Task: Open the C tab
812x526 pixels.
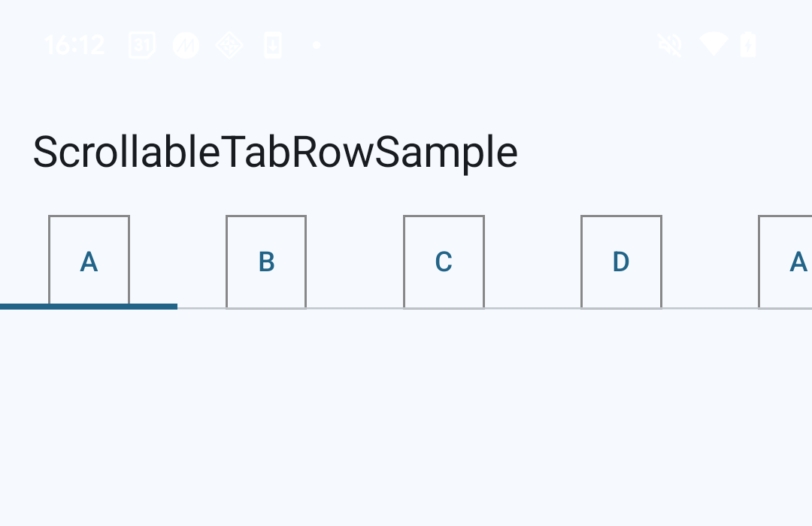Action: (444, 261)
